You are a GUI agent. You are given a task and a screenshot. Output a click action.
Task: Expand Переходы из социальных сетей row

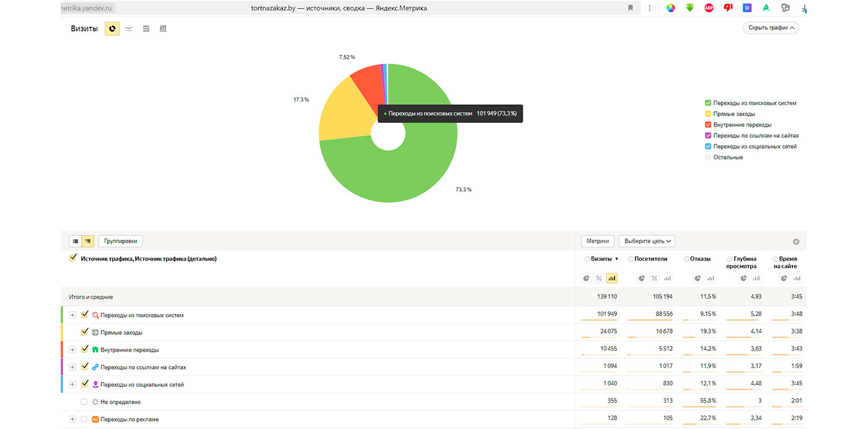coord(73,385)
